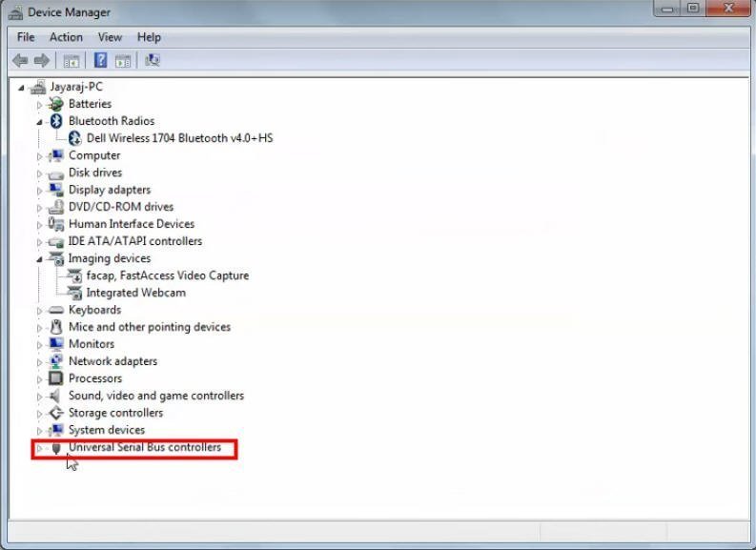This screenshot has height=550, width=756.
Task: Click the Disk drives category icon
Action: (x=56, y=173)
